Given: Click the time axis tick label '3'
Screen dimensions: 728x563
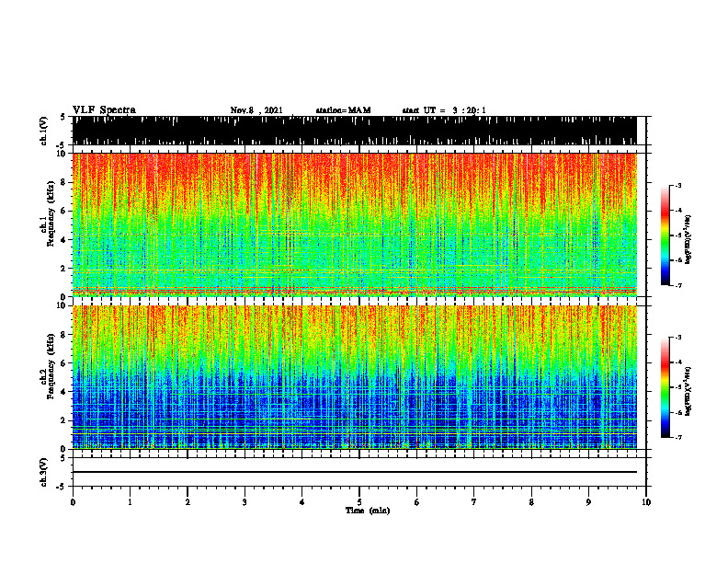Looking at the screenshot, I should coord(245,502).
